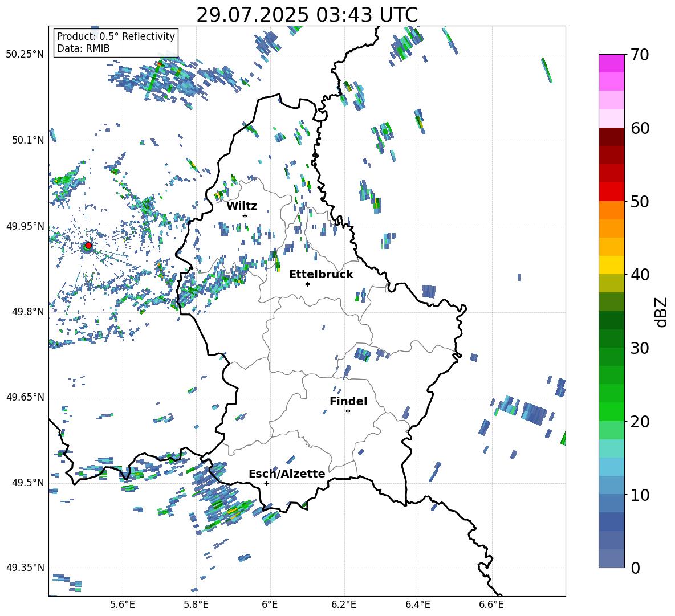This screenshot has height=616, width=675.
Task: Click the 6.6°E longitude label
Action: click(x=491, y=605)
